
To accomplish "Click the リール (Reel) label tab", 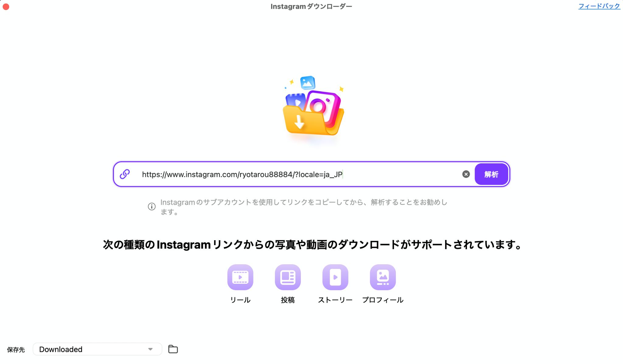I will (x=240, y=300).
